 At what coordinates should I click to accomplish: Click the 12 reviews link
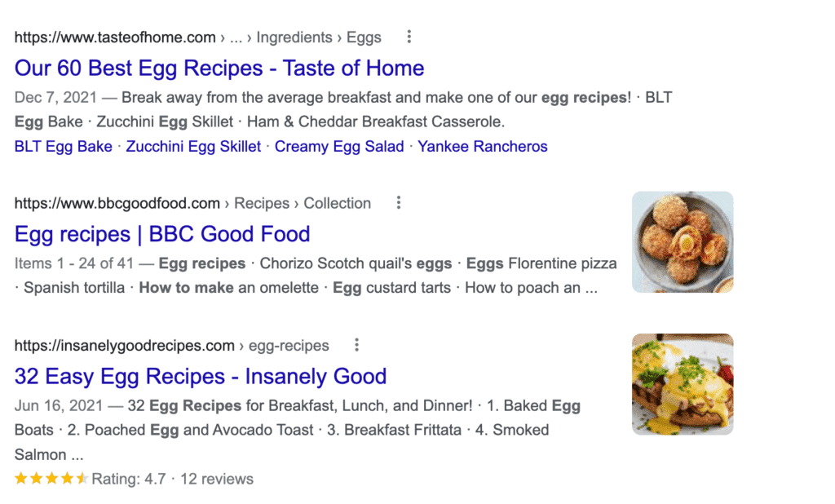(x=217, y=479)
